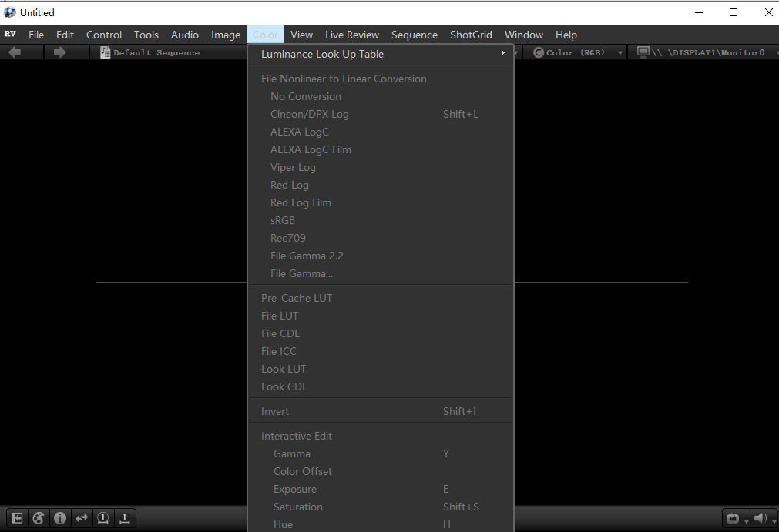
Task: Click the boxed left-arrow icon in bottom toolbar
Action: 17,518
